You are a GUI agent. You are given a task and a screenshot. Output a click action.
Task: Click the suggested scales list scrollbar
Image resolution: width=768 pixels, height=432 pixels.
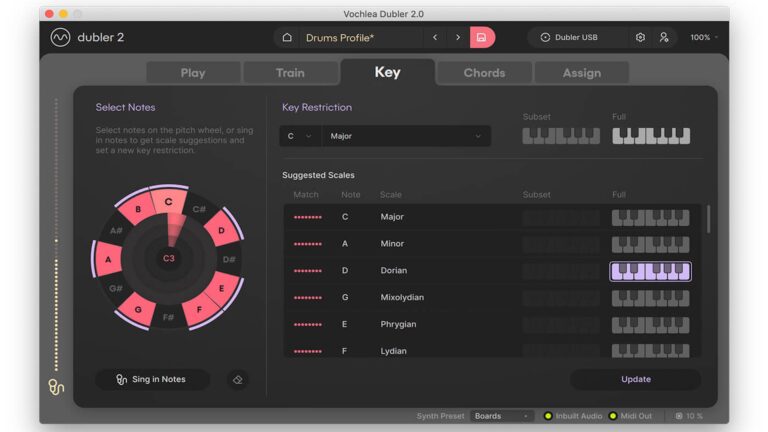[x=708, y=219]
